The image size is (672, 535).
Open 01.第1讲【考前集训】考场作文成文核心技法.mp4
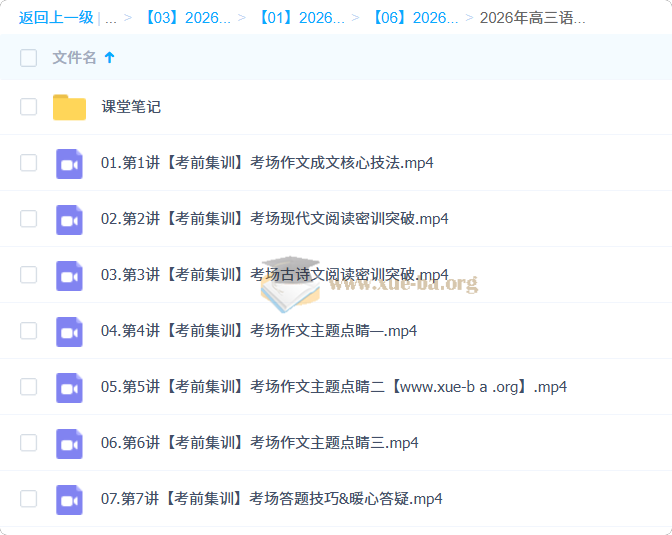pos(267,163)
